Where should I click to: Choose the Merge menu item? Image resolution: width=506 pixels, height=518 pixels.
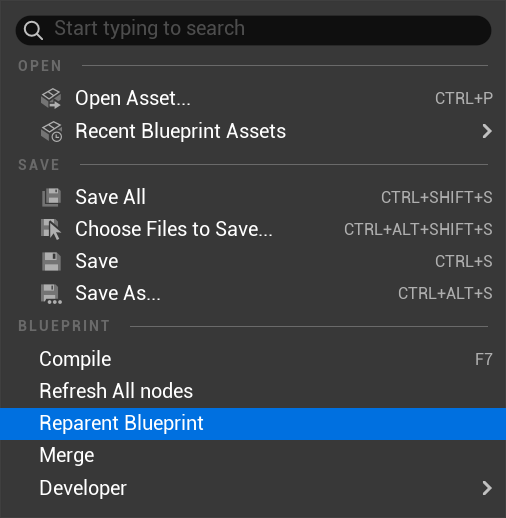[253, 456]
